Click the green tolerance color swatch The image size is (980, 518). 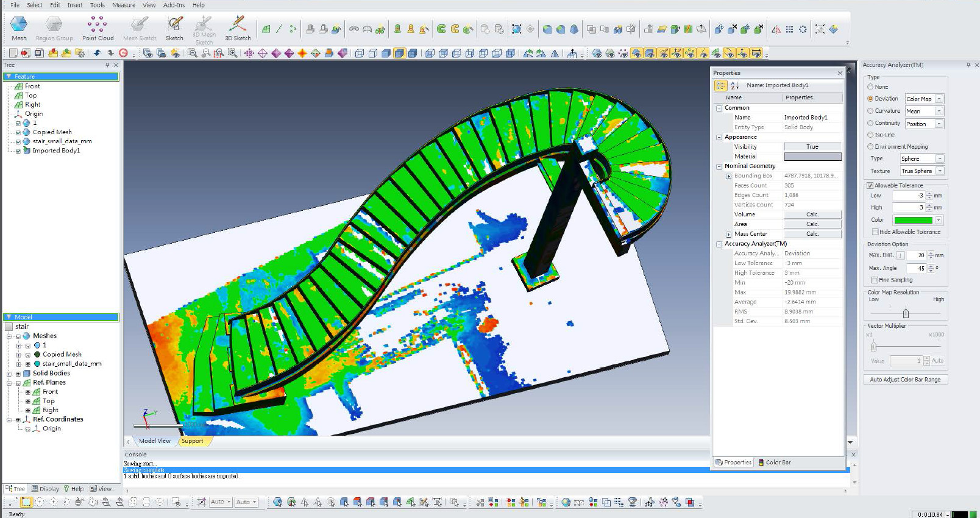click(912, 220)
